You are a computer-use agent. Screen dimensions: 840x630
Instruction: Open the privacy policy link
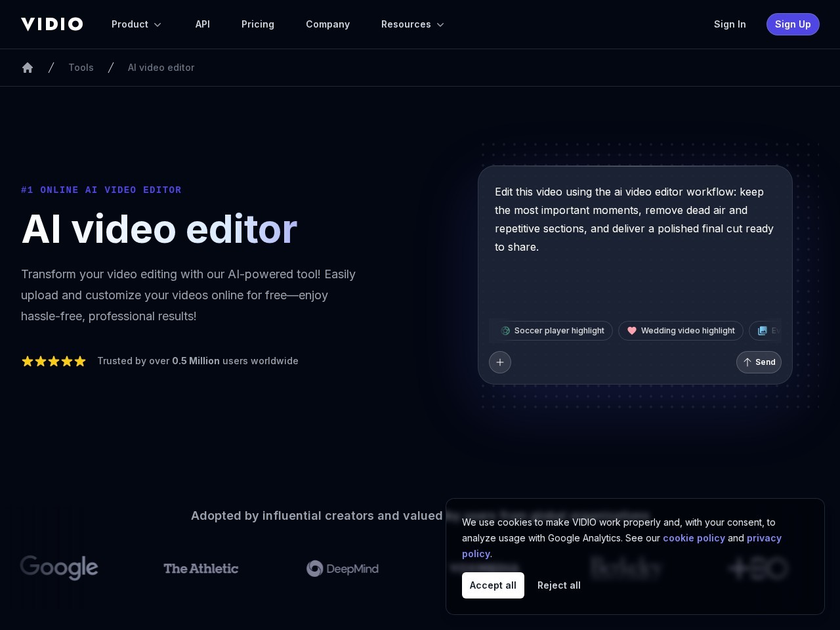pyautogui.click(x=764, y=538)
